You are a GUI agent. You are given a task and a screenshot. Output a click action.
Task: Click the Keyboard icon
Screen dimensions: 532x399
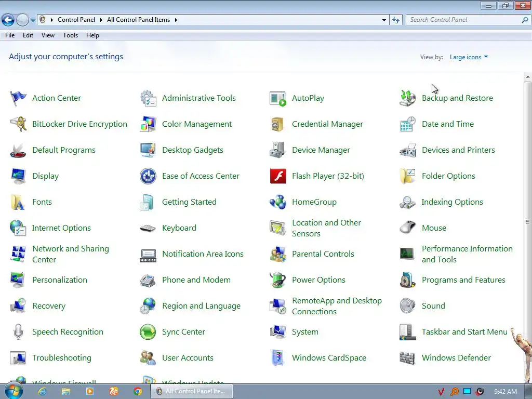coord(148,229)
